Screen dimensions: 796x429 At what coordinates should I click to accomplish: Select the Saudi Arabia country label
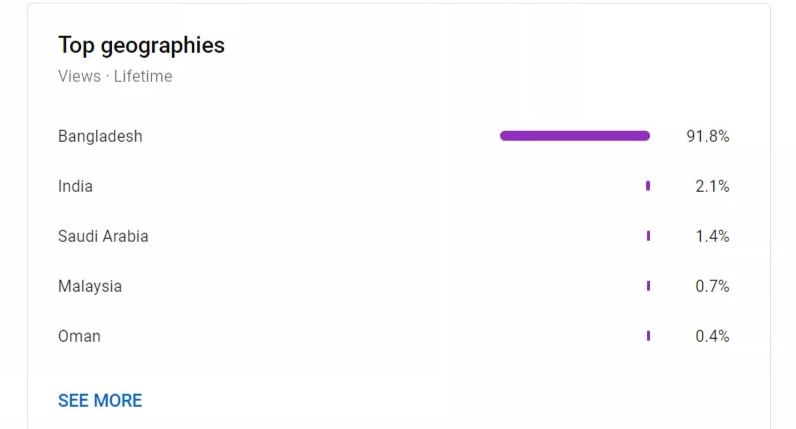pos(103,236)
